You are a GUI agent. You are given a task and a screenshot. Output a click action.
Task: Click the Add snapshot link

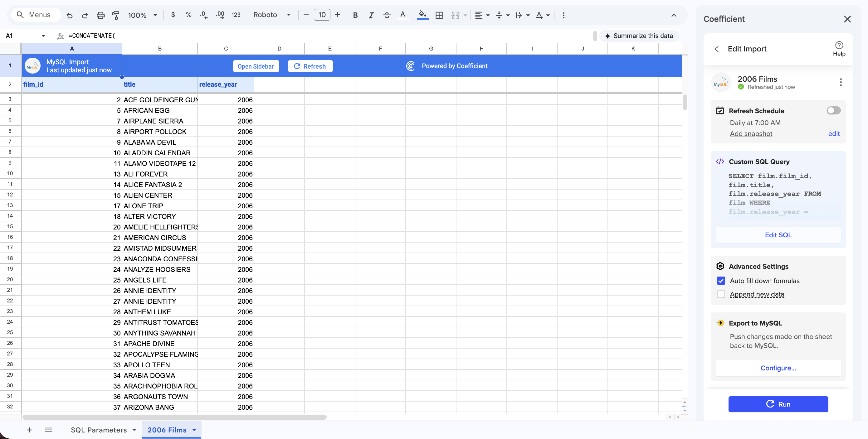pos(751,134)
